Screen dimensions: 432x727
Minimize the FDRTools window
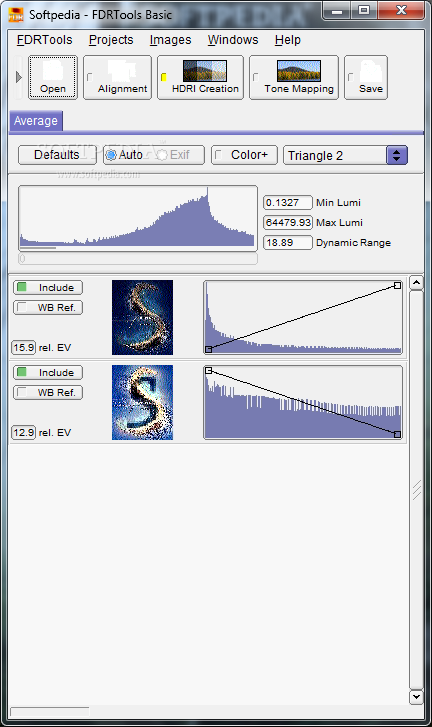[x=337, y=11]
